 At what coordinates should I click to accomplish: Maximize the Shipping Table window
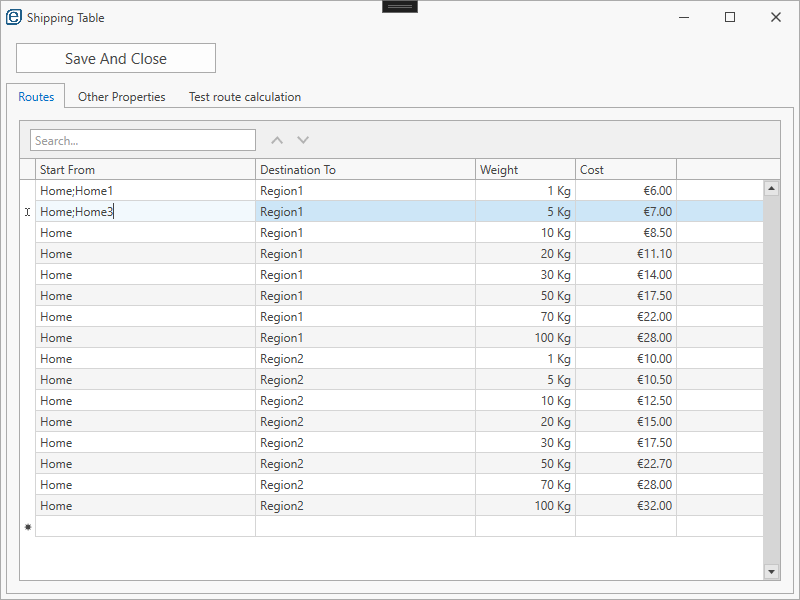pos(730,17)
